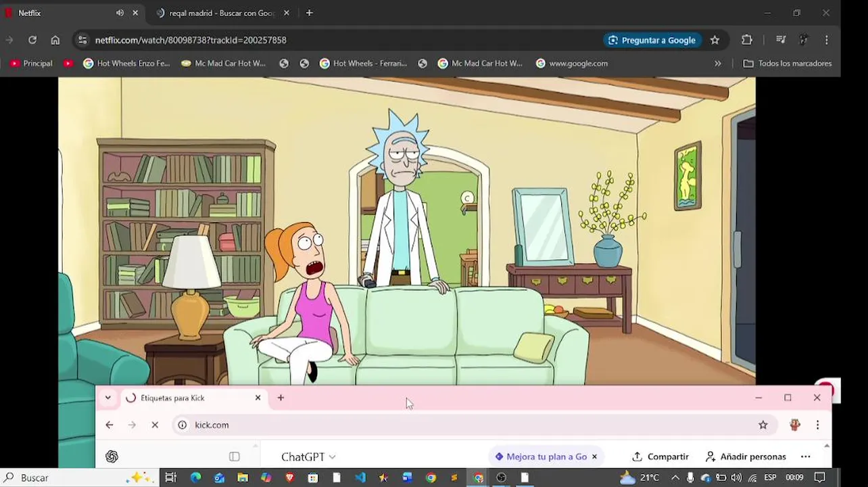Stop loading the kick.com page
This screenshot has width=868, height=487.
[155, 425]
